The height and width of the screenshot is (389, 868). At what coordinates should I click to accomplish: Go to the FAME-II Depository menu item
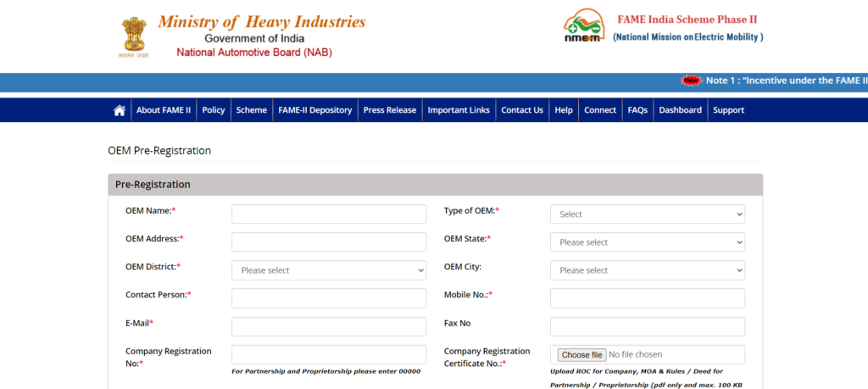tap(314, 110)
